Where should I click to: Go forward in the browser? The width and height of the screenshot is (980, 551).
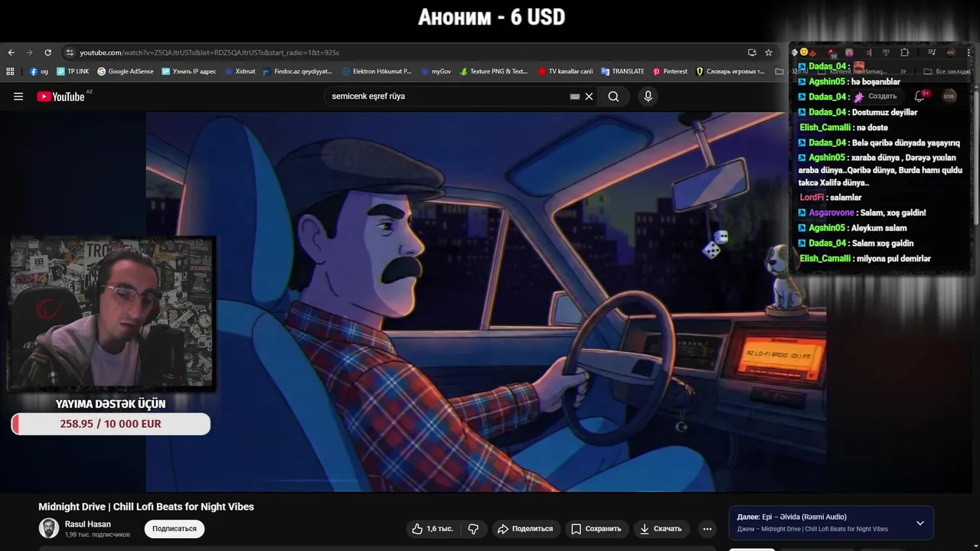pyautogui.click(x=29, y=53)
